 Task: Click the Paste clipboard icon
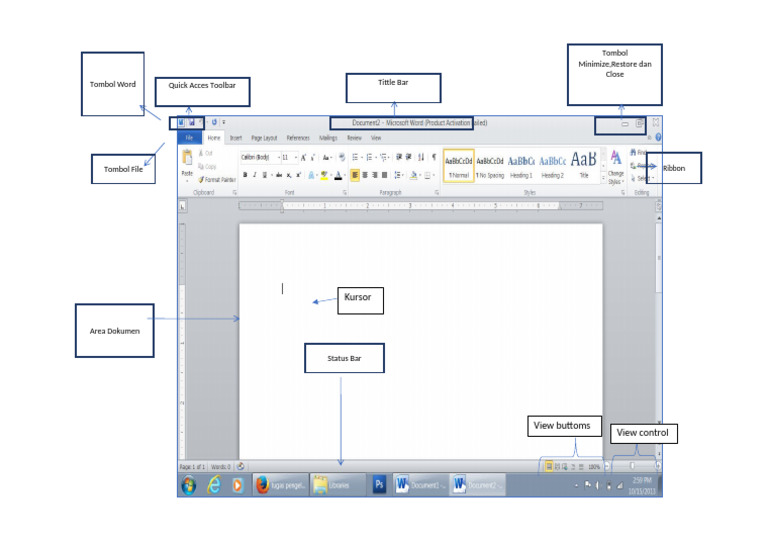click(x=187, y=158)
